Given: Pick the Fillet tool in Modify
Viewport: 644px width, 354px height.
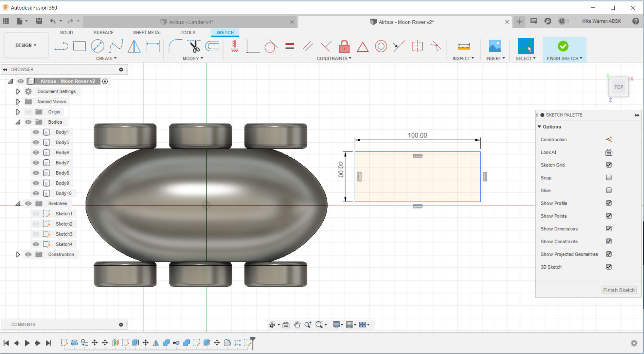Looking at the screenshot, I should [175, 46].
